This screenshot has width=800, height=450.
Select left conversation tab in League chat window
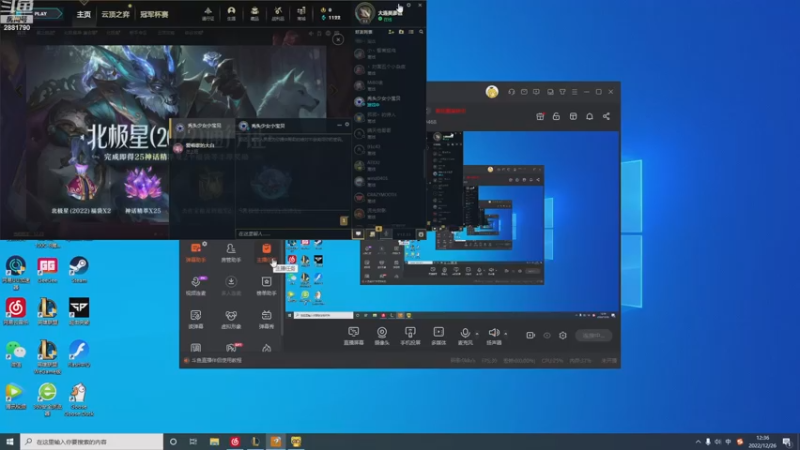click(203, 126)
